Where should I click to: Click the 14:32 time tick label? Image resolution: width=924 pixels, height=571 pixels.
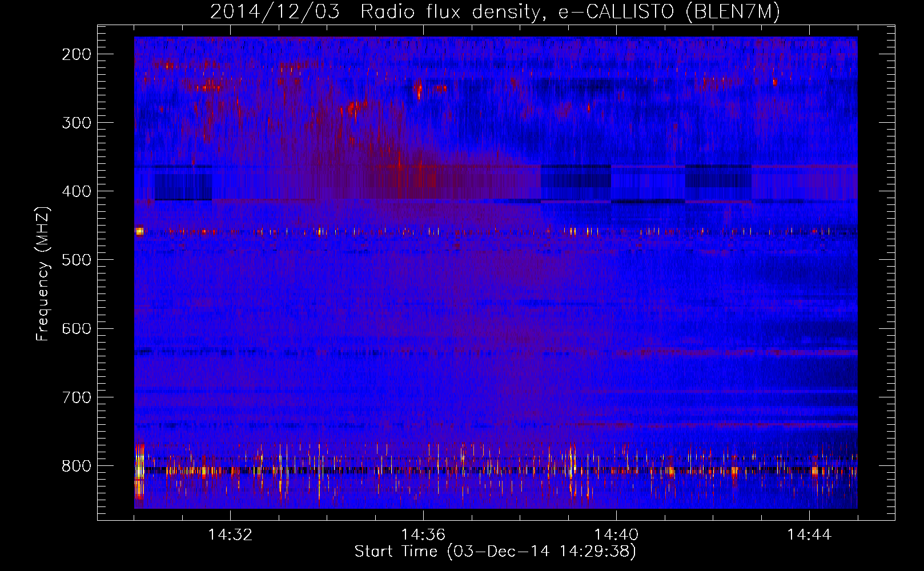230,535
